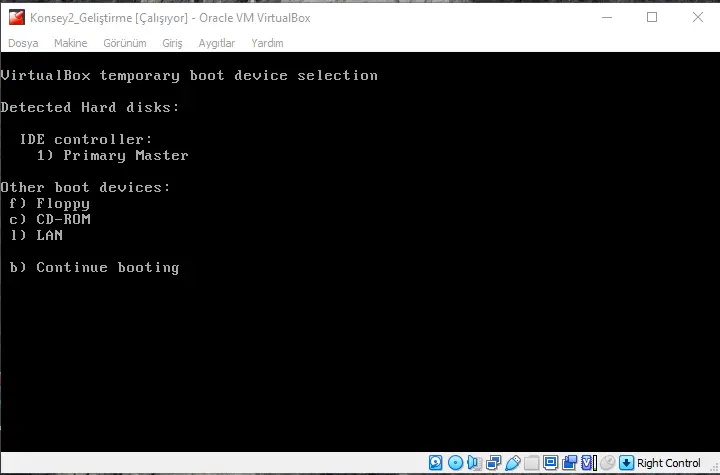The image size is (720, 475).
Task: Open the shared folders status icon
Action: 531,463
